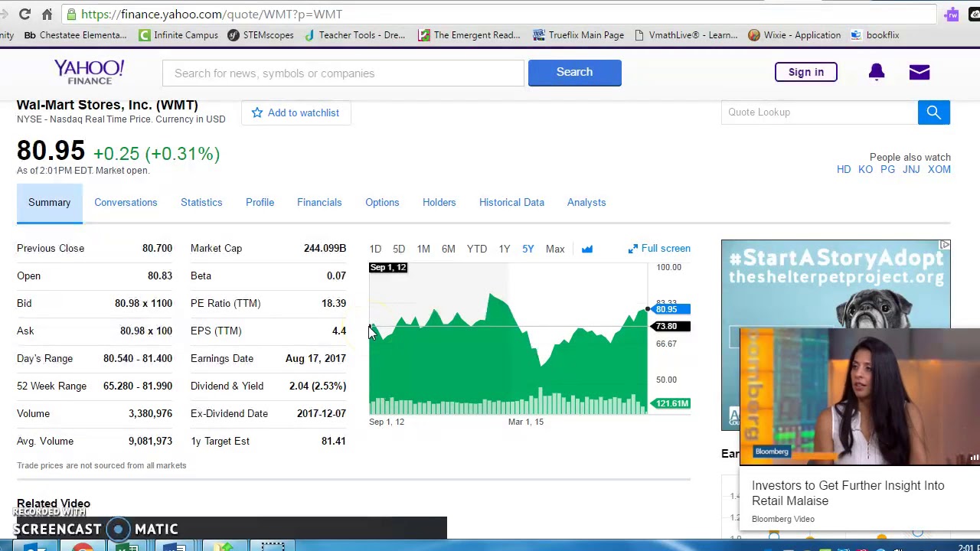This screenshot has width=980, height=551.
Task: Set chart range to Max
Action: [x=555, y=249]
